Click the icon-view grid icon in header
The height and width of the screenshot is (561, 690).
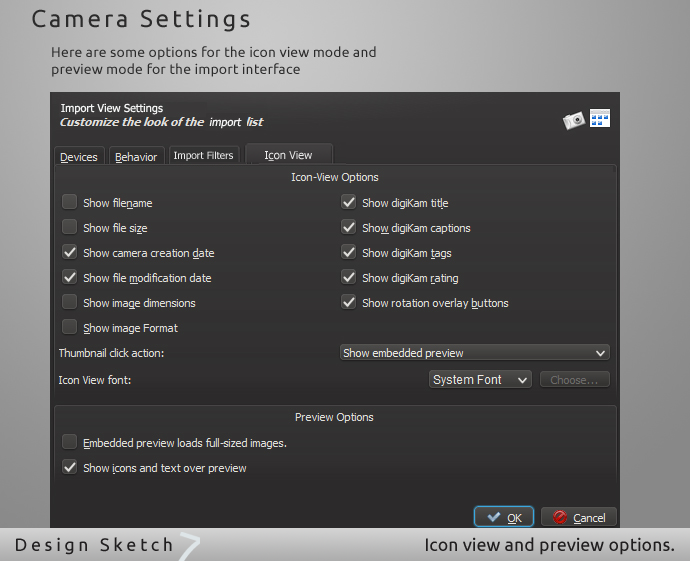point(600,118)
